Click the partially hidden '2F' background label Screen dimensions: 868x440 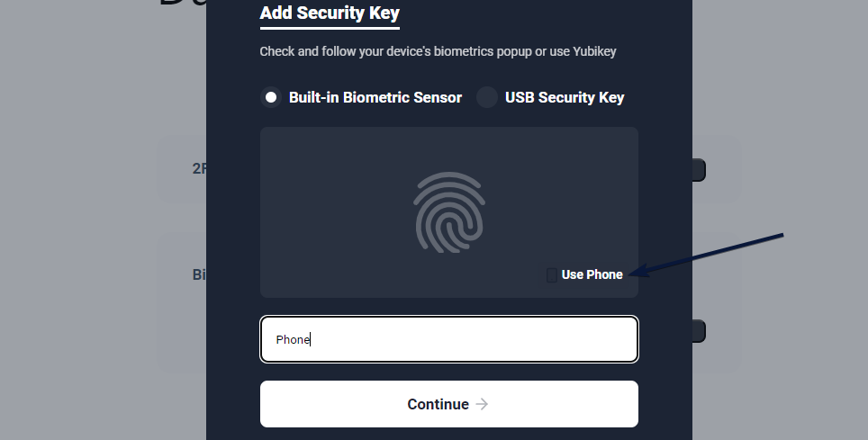coord(199,168)
